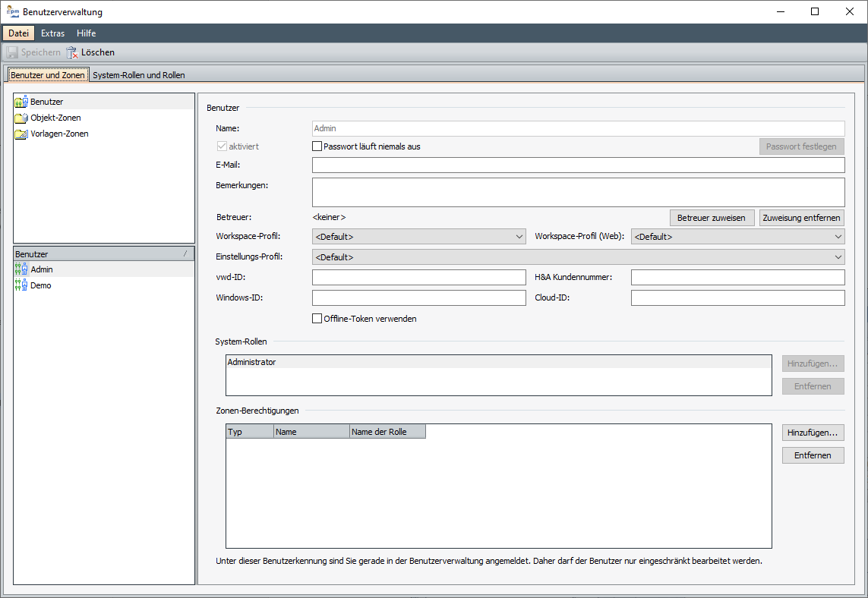Image resolution: width=868 pixels, height=598 pixels.
Task: Select the Demo user icon
Action: (x=21, y=285)
